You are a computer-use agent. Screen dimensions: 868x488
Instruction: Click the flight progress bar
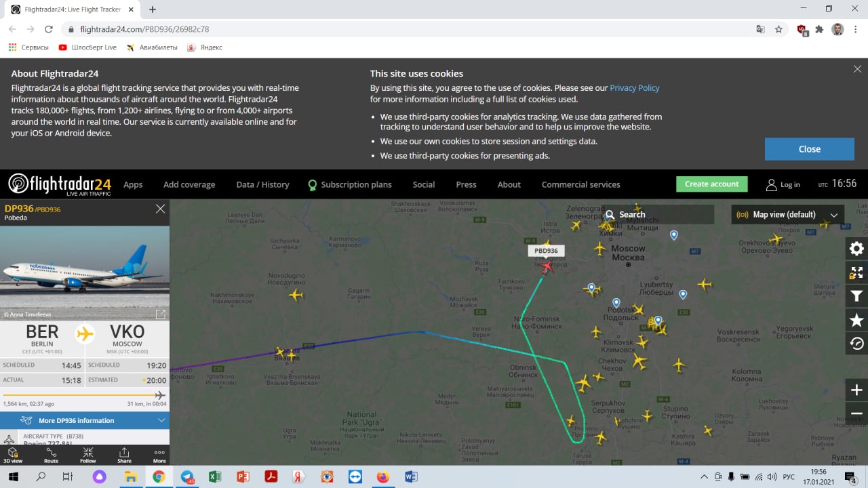click(x=85, y=395)
